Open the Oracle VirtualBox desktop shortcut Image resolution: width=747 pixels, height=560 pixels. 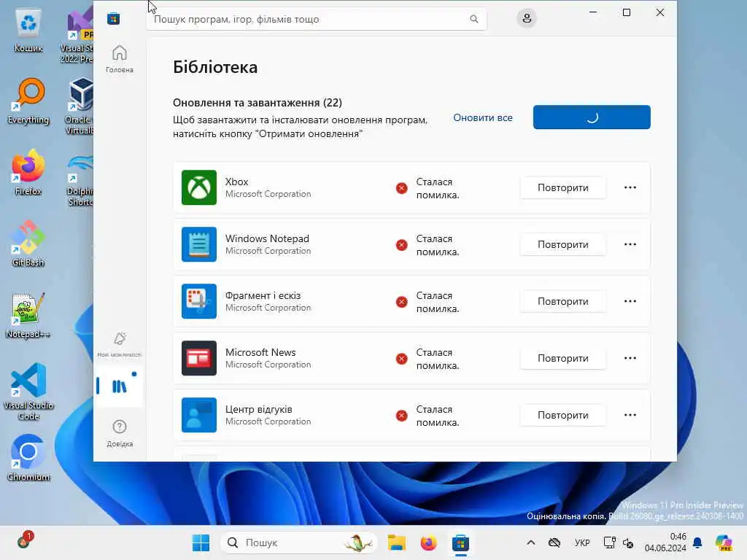[80, 106]
